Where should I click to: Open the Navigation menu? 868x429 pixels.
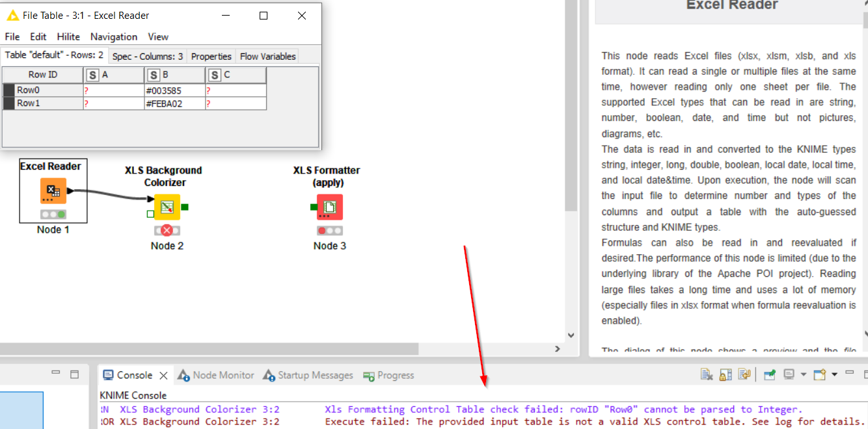114,36
